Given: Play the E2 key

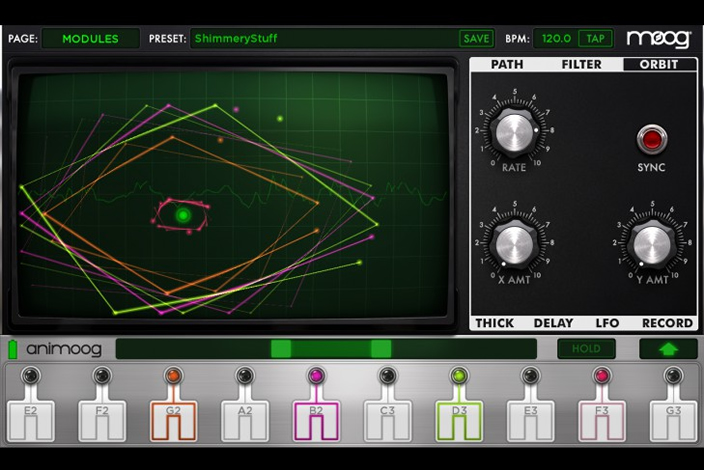Looking at the screenshot, I should pos(31,421).
